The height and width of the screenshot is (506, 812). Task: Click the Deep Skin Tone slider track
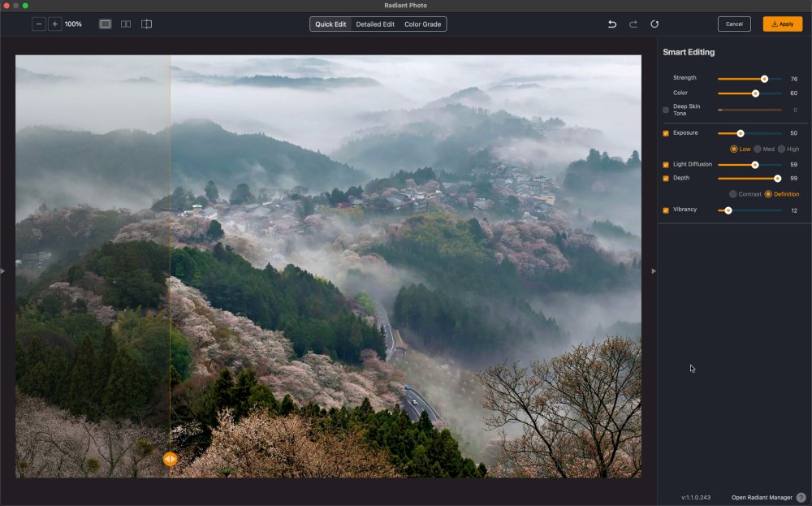749,110
